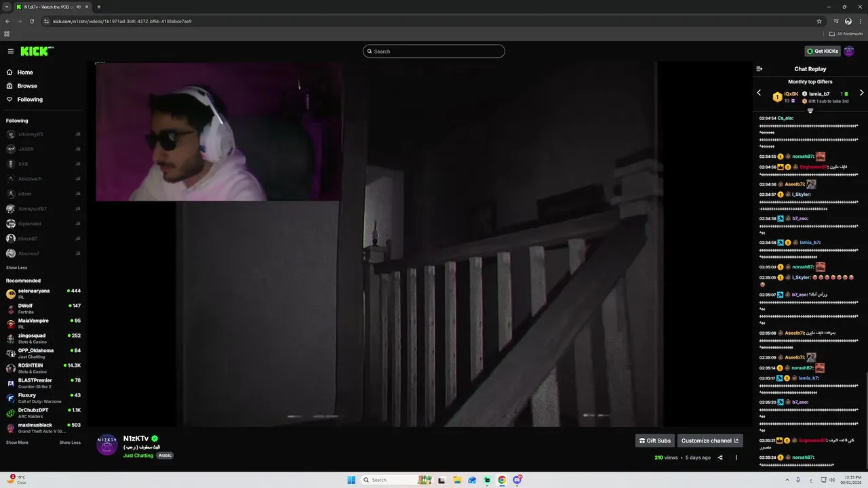The width and height of the screenshot is (868, 488).
Task: Open JASER followed channel
Action: coord(43,149)
